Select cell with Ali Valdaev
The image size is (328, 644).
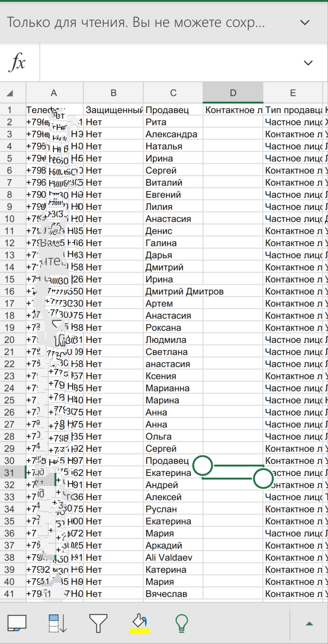(173, 557)
